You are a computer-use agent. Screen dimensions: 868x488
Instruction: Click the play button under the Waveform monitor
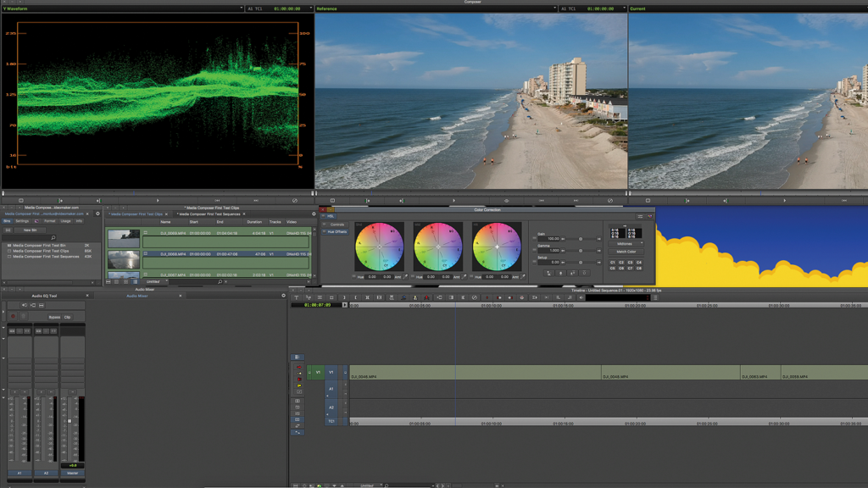158,201
